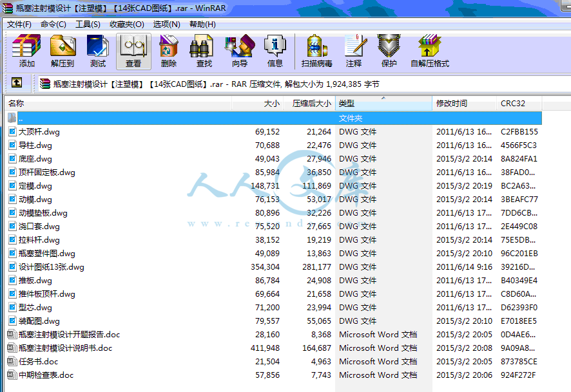This screenshot has width=571, height=392.
Task: Sort by the Name (名称) column header
Action: pyautogui.click(x=119, y=103)
